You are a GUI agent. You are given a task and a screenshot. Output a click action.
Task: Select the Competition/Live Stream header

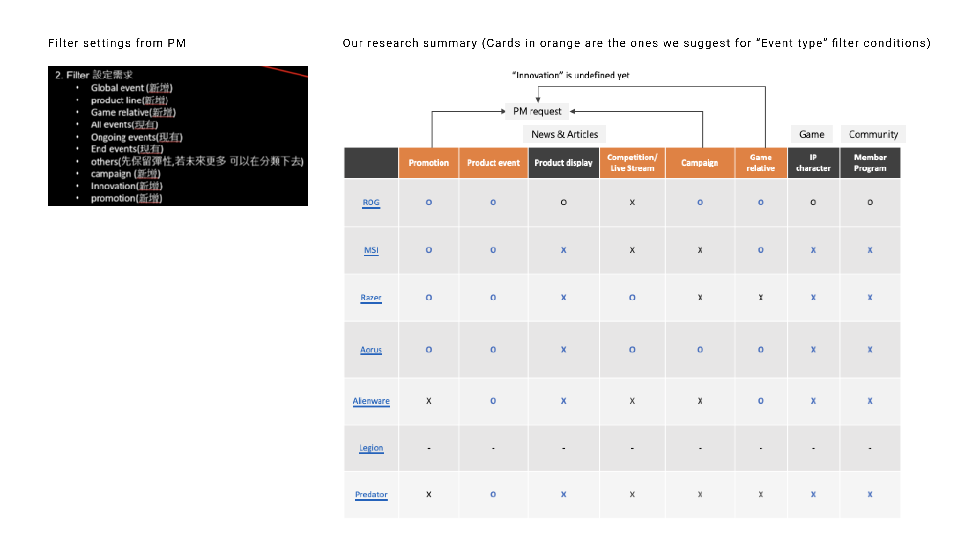[632, 163]
